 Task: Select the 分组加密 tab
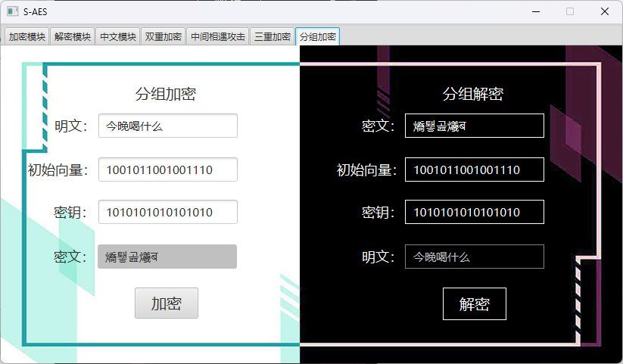(317, 36)
